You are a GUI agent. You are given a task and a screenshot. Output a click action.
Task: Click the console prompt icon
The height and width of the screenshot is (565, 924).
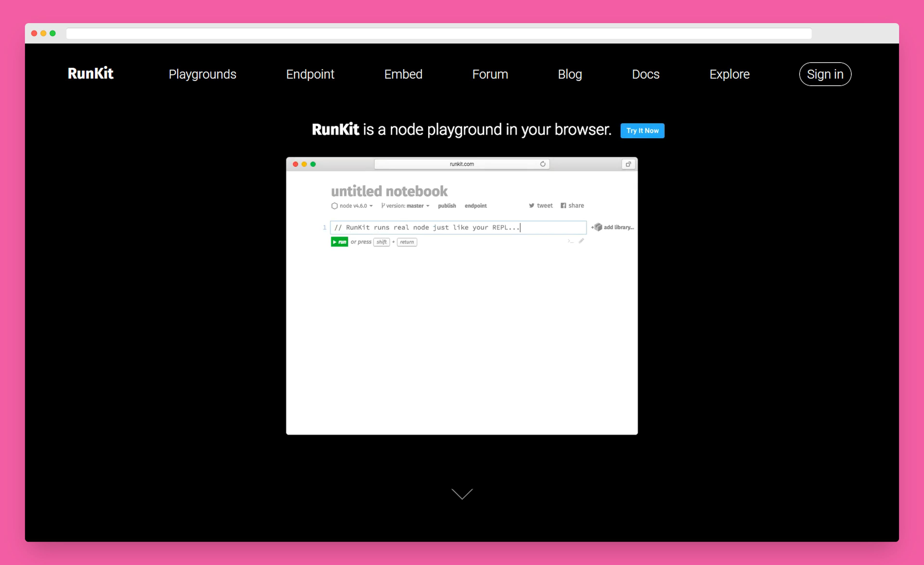pos(570,241)
